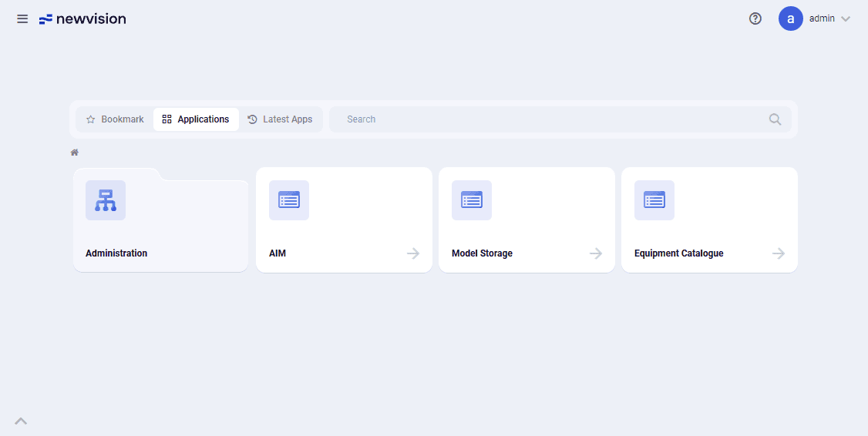Open the Model Storage label
868x436 pixels.
tap(482, 253)
